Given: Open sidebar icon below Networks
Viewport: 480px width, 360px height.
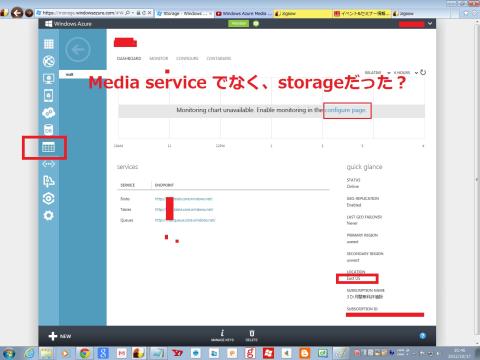Looking at the screenshot, I should pos(49,181).
